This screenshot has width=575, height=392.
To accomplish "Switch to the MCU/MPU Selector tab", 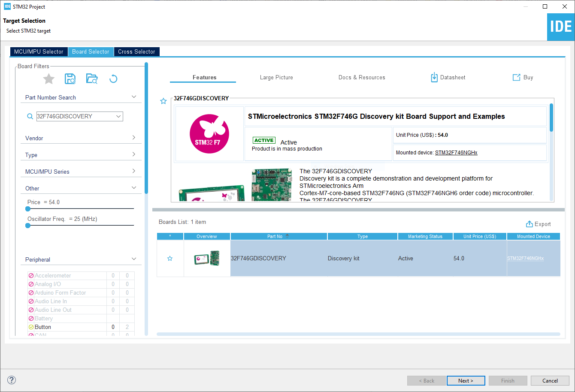I will point(39,51).
